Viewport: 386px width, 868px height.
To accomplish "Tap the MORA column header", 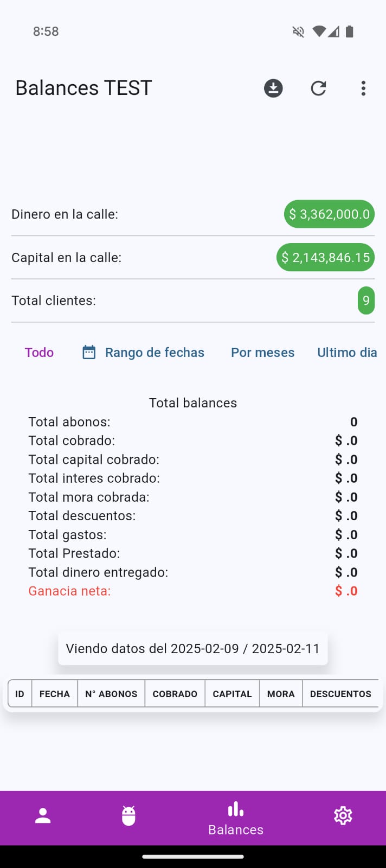I will click(x=281, y=694).
